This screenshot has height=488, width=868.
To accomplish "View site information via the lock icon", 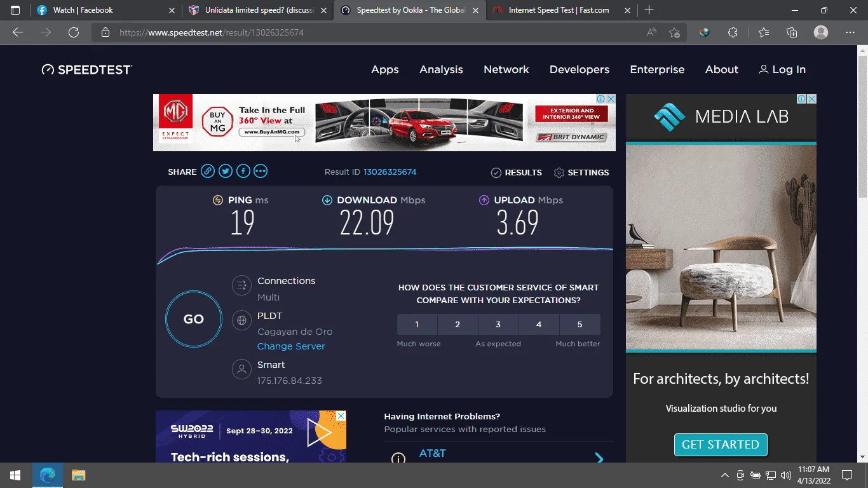I will [105, 32].
